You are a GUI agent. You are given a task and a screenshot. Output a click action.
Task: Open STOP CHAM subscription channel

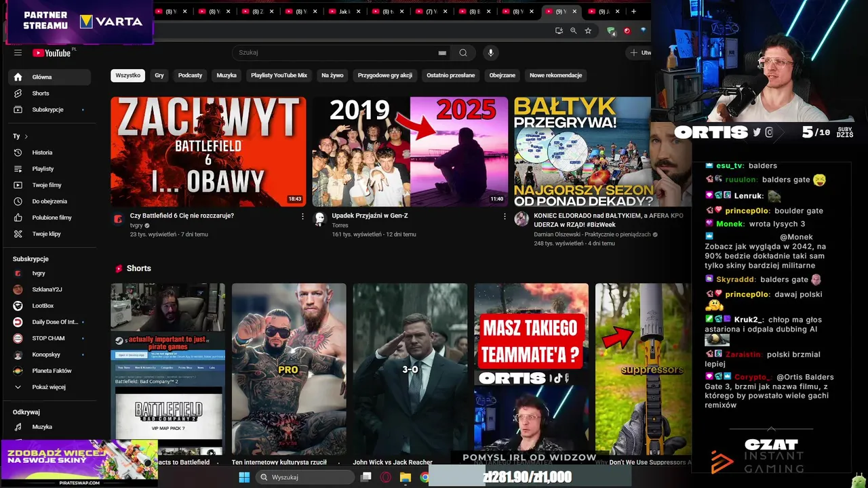pyautogui.click(x=50, y=338)
